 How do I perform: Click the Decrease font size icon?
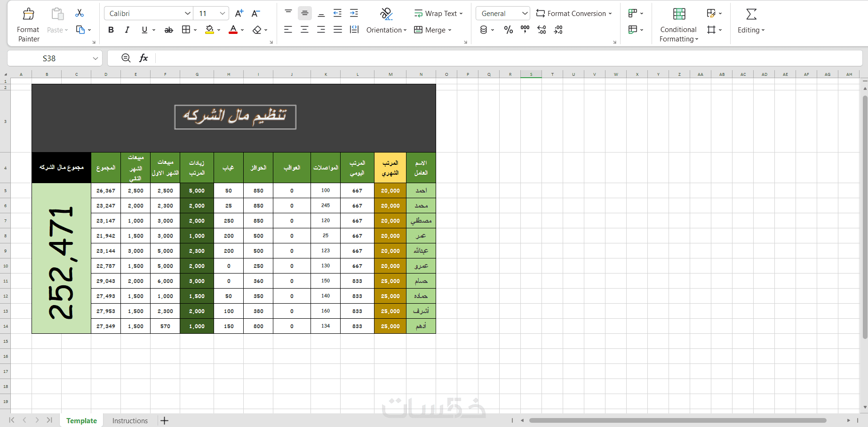pos(256,13)
